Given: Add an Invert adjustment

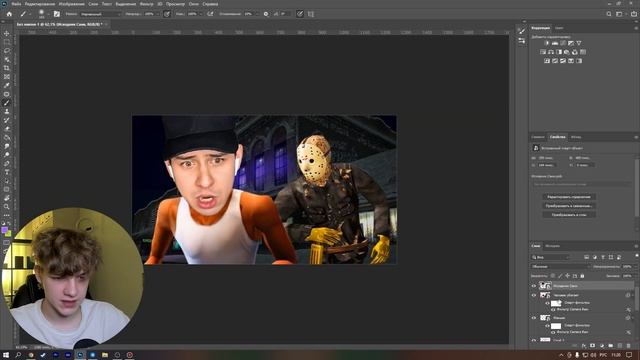Looking at the screenshot, I should point(547,60).
